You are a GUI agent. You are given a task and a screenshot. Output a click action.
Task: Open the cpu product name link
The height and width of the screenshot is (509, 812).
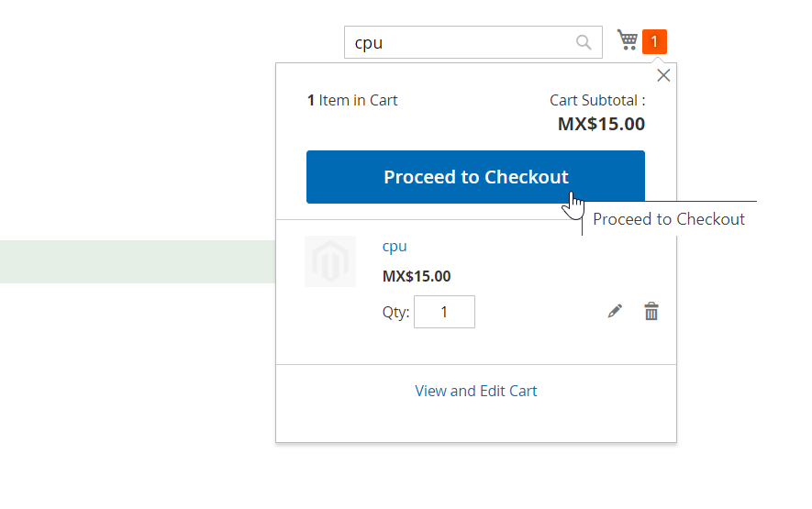[x=395, y=246]
